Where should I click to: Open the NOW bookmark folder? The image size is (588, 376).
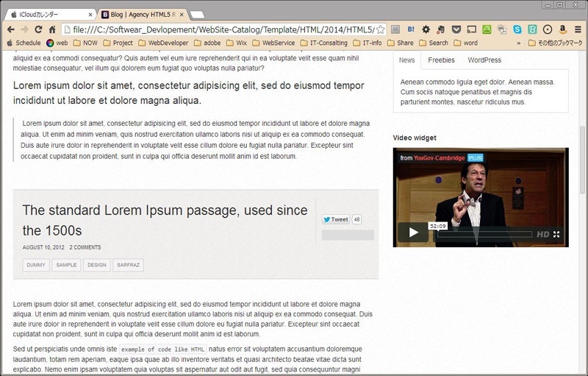[x=85, y=43]
